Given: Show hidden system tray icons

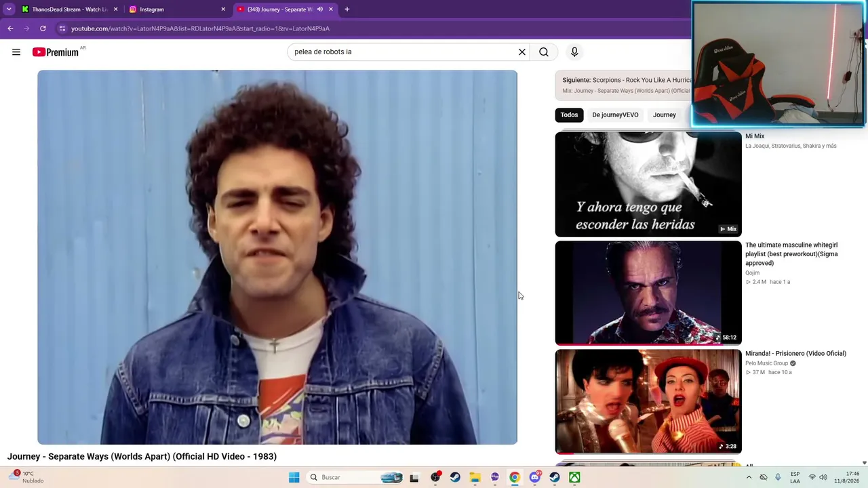Looking at the screenshot, I should coord(749,477).
